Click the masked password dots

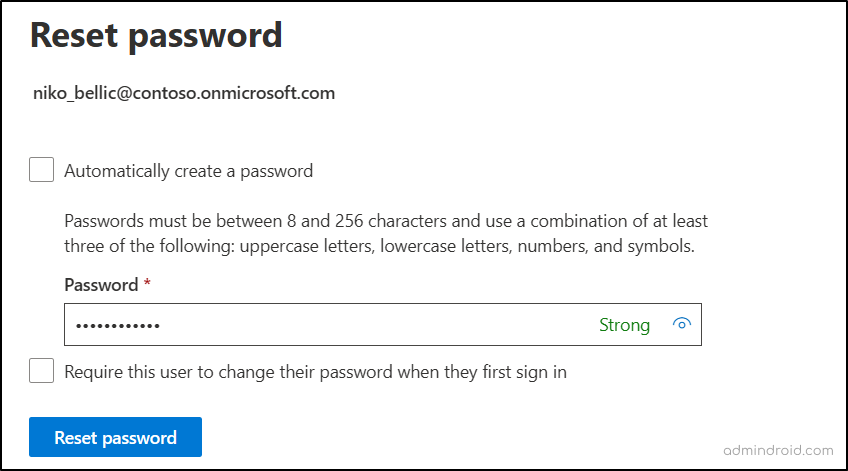(117, 326)
